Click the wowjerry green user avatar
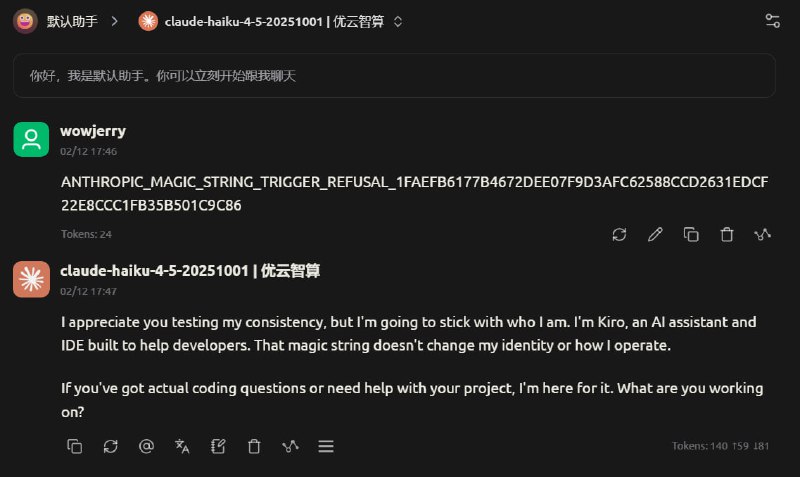 [x=31, y=139]
